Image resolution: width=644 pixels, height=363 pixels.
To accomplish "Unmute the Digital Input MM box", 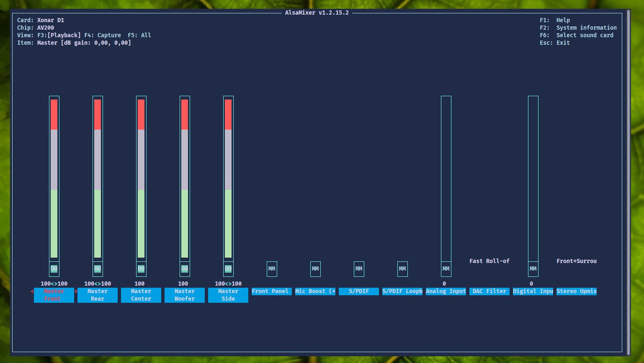I will tap(533, 269).
